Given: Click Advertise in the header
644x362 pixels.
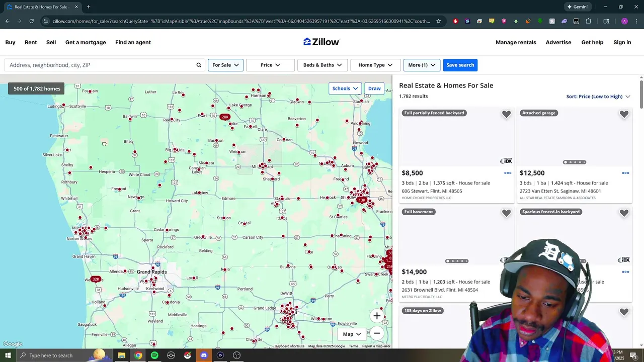Looking at the screenshot, I should (x=558, y=42).
